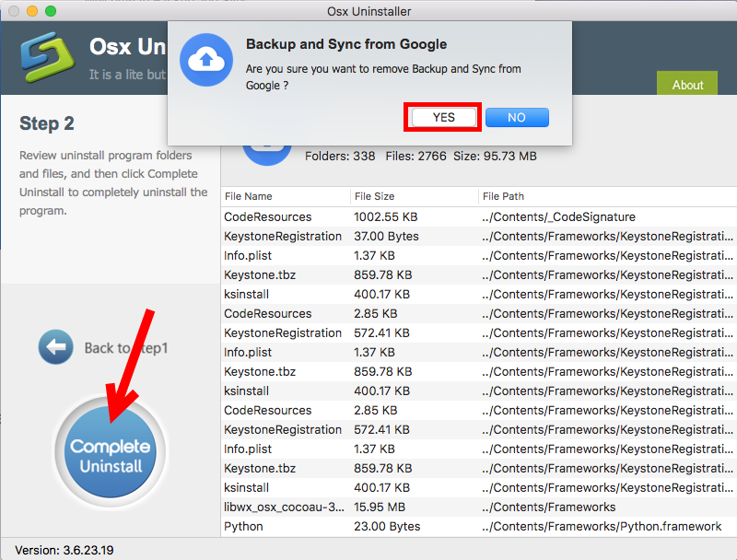
Task: Click YES to confirm removal
Action: pyautogui.click(x=442, y=117)
